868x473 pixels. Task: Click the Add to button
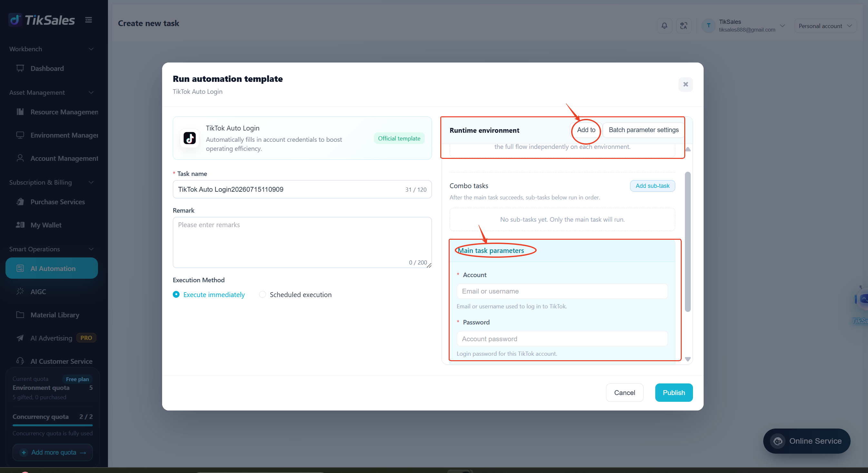(x=586, y=130)
